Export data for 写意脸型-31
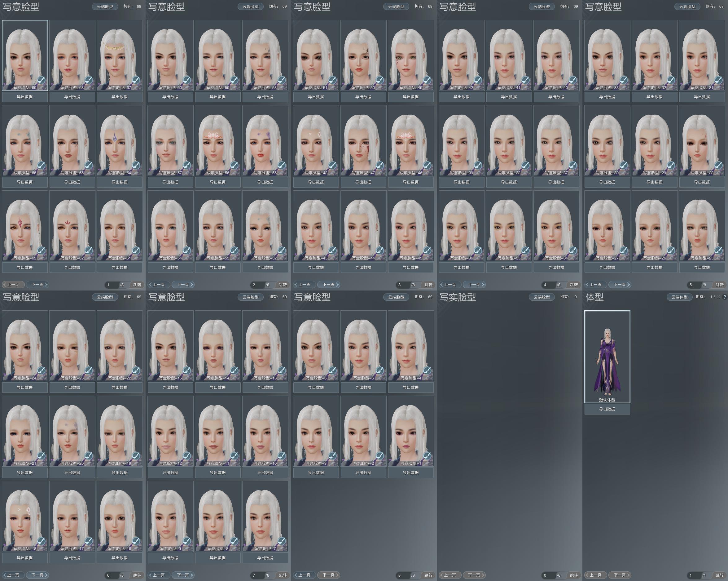Image resolution: width=728 pixels, height=581 pixels. 702,97
